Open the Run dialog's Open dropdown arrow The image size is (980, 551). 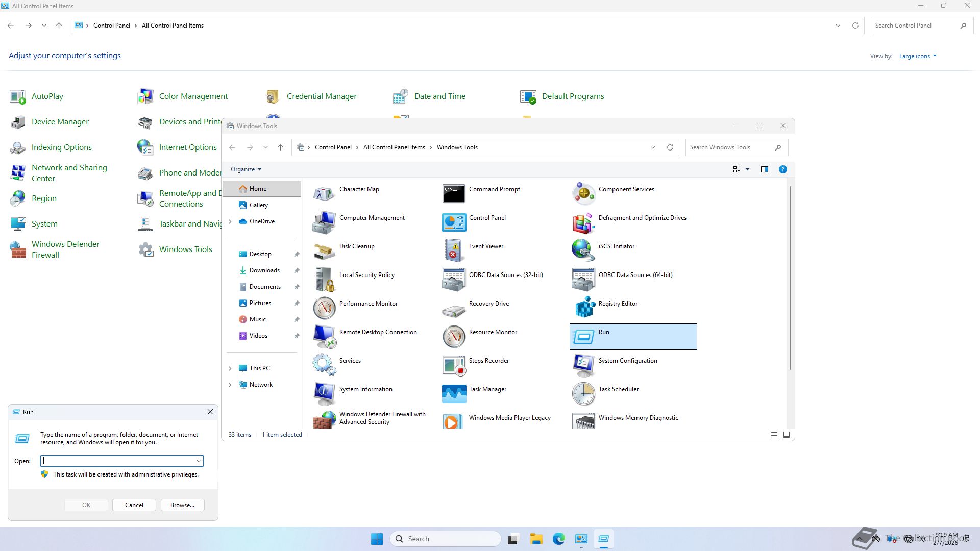199,461
